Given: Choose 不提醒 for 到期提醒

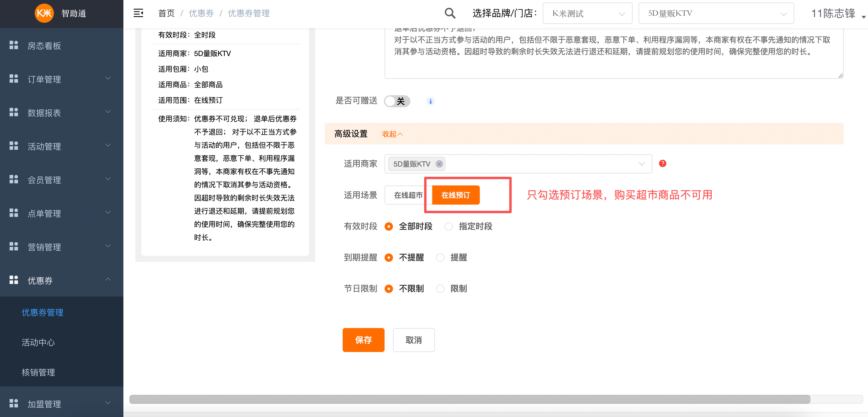Looking at the screenshot, I should tap(388, 258).
